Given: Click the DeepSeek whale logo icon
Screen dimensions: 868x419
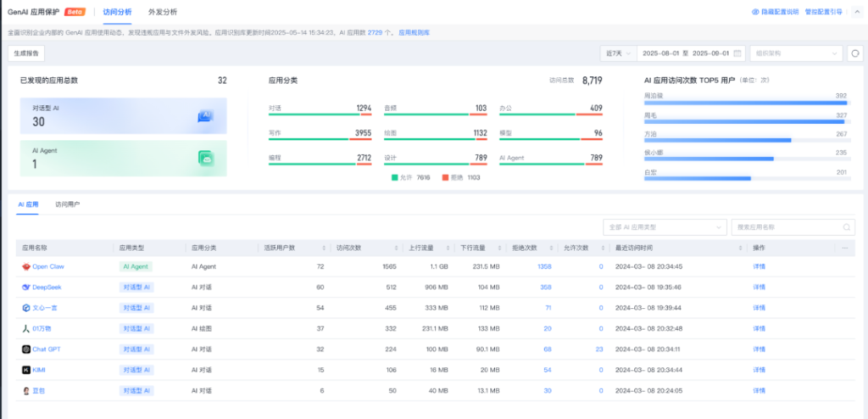Looking at the screenshot, I should click(26, 288).
